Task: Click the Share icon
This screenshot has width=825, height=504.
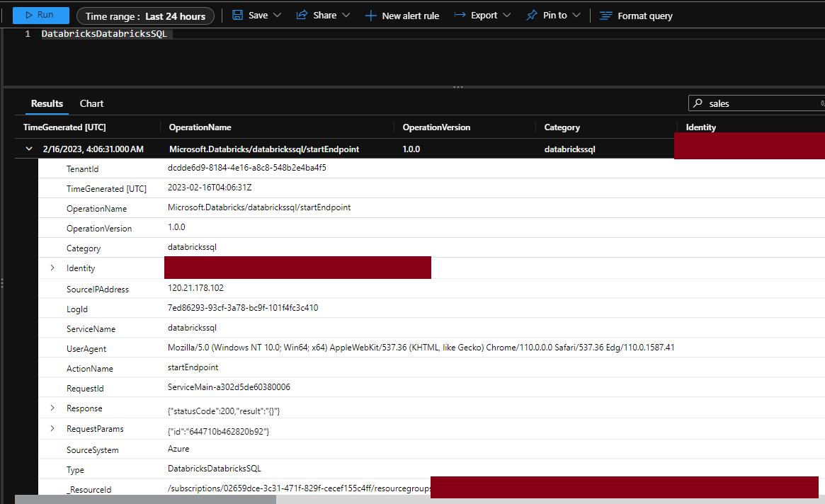Action: (x=302, y=16)
